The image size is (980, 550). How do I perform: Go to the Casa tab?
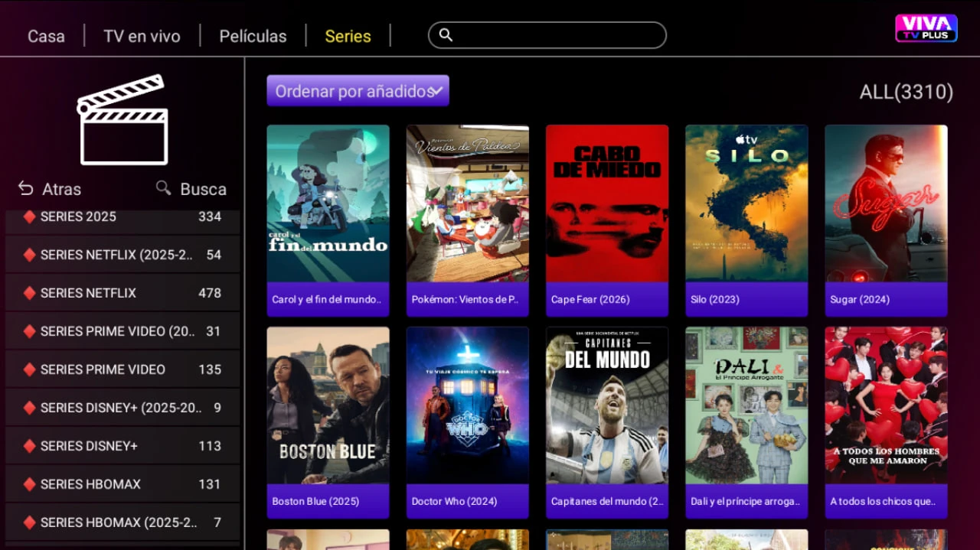tap(46, 36)
